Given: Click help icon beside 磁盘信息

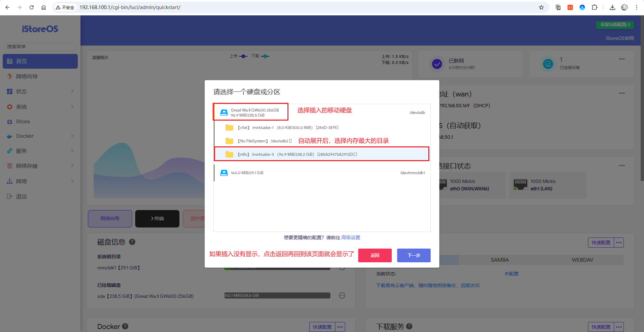Looking at the screenshot, I should (x=132, y=242).
